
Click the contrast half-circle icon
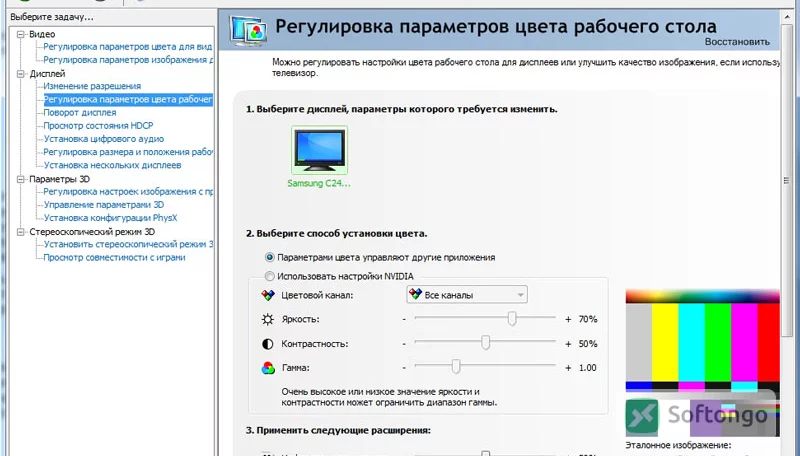[267, 344]
